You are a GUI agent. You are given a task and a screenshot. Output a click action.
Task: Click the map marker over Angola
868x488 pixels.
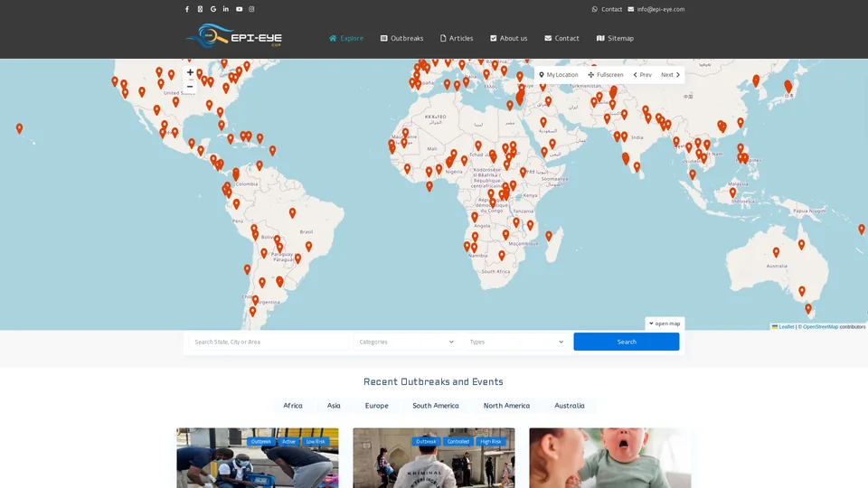coord(475,218)
